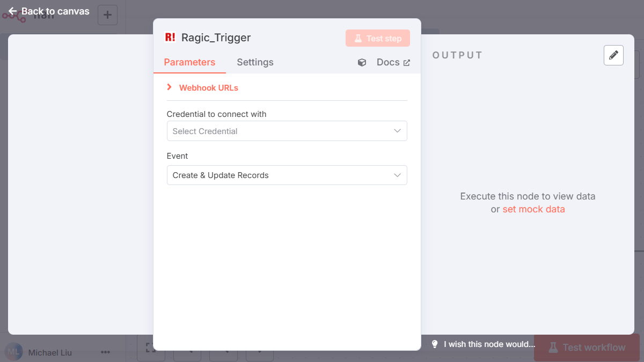Click the Ragic_Trigger node title
The width and height of the screenshot is (644, 362).
[x=216, y=38]
